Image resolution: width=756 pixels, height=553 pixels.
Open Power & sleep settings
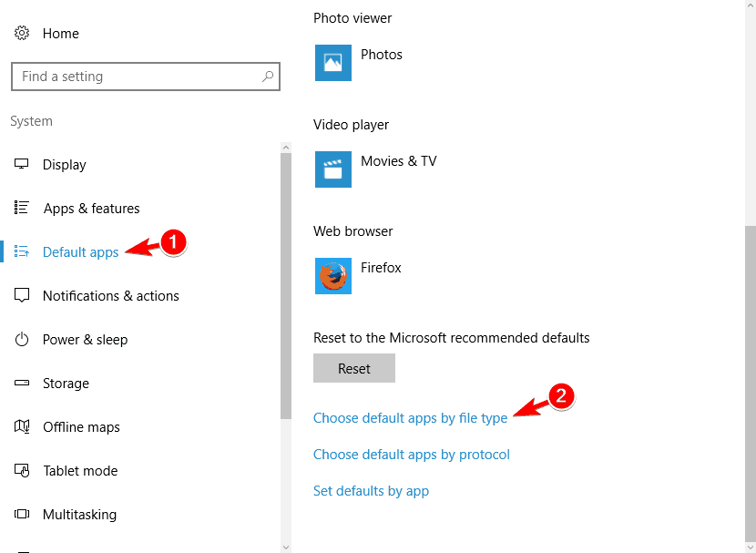[x=86, y=340]
